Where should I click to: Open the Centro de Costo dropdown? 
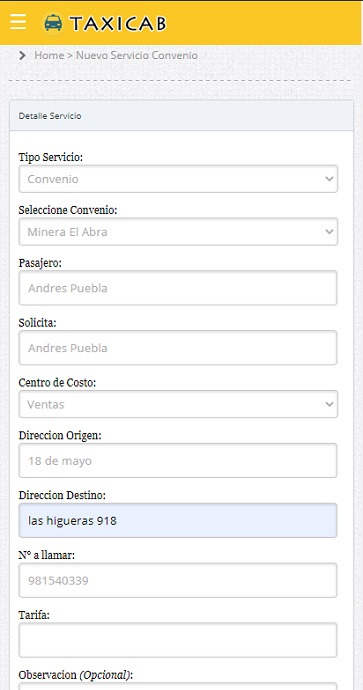click(178, 404)
